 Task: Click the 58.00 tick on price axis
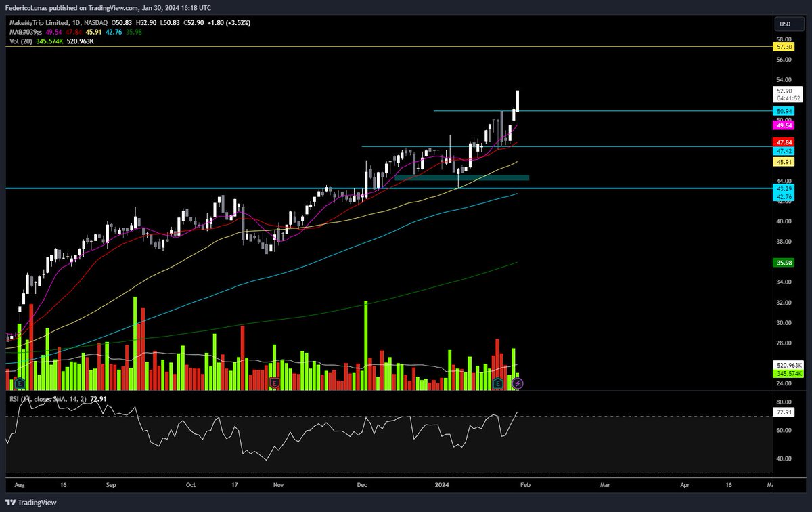tap(784, 39)
